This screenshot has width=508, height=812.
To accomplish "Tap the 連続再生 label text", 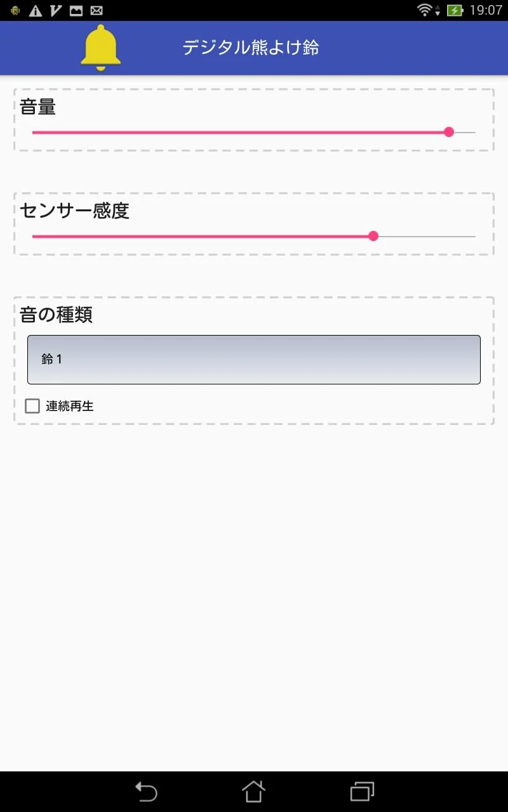I will click(70, 406).
